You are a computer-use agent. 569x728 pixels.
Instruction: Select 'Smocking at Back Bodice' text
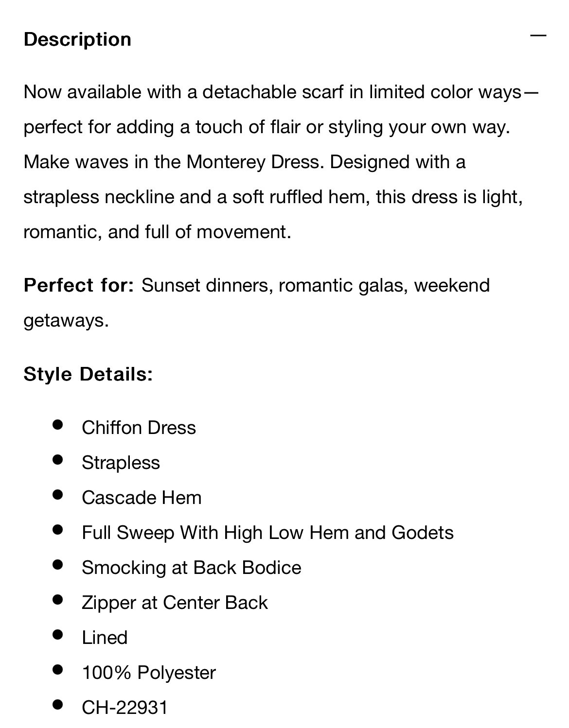click(192, 568)
